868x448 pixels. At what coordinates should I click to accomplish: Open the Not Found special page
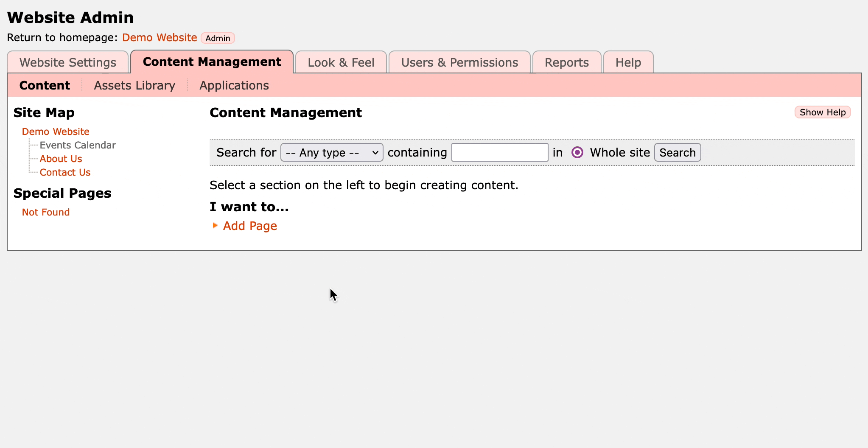[46, 212]
